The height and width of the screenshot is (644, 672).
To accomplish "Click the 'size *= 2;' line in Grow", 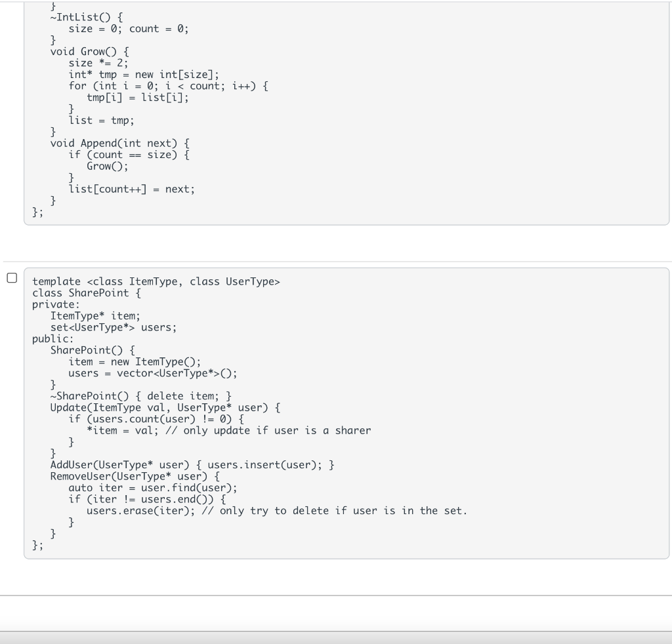I will pos(98,64).
